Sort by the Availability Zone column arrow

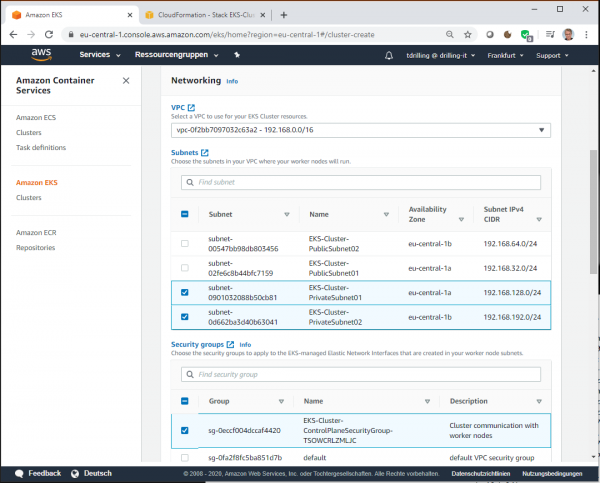pos(461,219)
